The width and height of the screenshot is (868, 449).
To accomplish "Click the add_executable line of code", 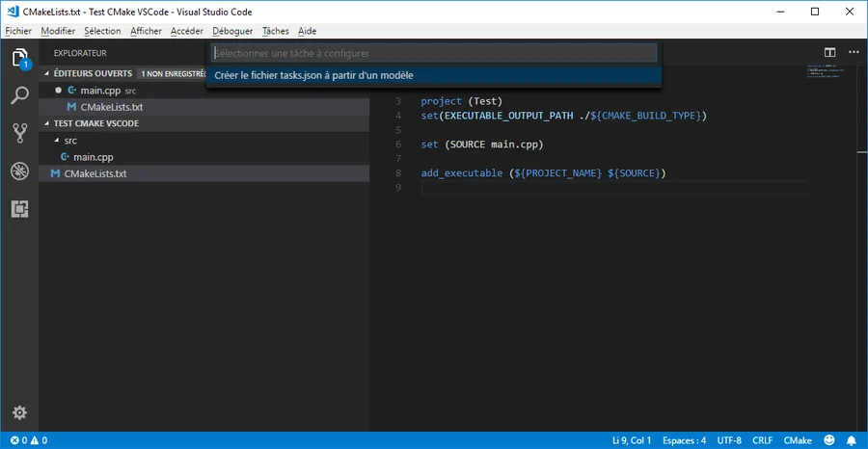I will tap(543, 173).
